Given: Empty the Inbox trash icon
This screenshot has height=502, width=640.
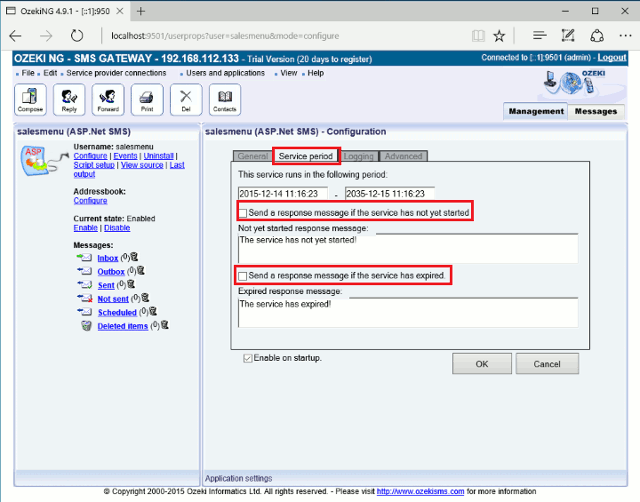Looking at the screenshot, I should point(134,257).
